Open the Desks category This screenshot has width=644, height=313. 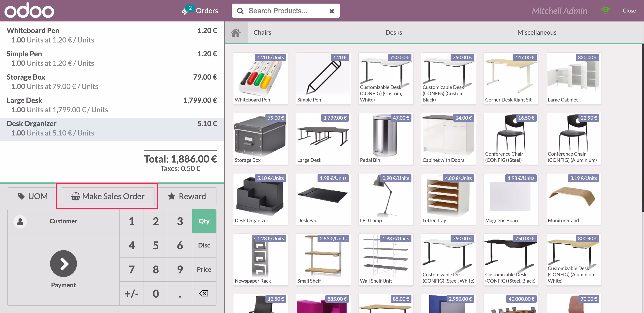tap(446, 32)
